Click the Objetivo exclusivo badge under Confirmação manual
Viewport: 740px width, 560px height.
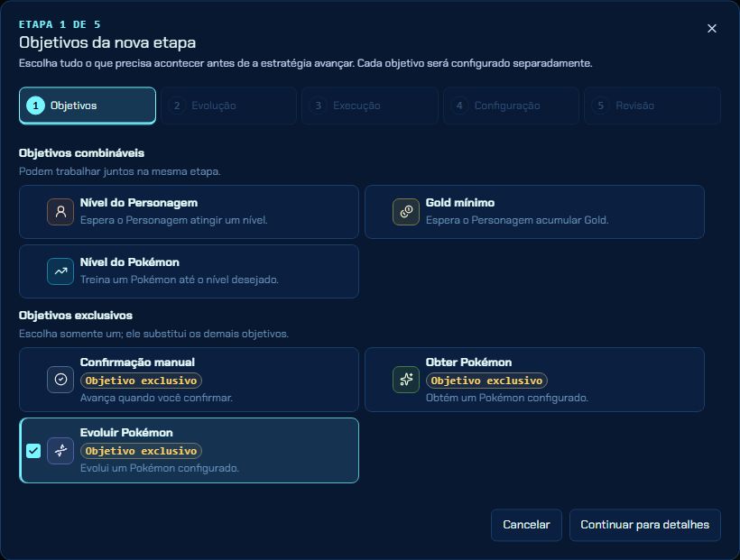point(141,381)
